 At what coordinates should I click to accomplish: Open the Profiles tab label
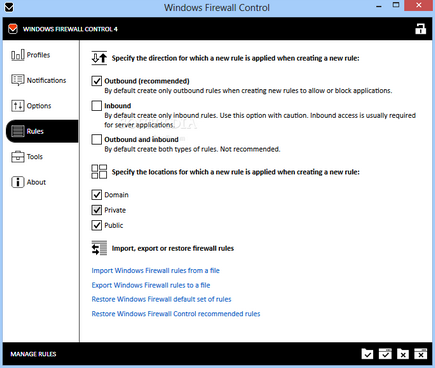tap(38, 55)
